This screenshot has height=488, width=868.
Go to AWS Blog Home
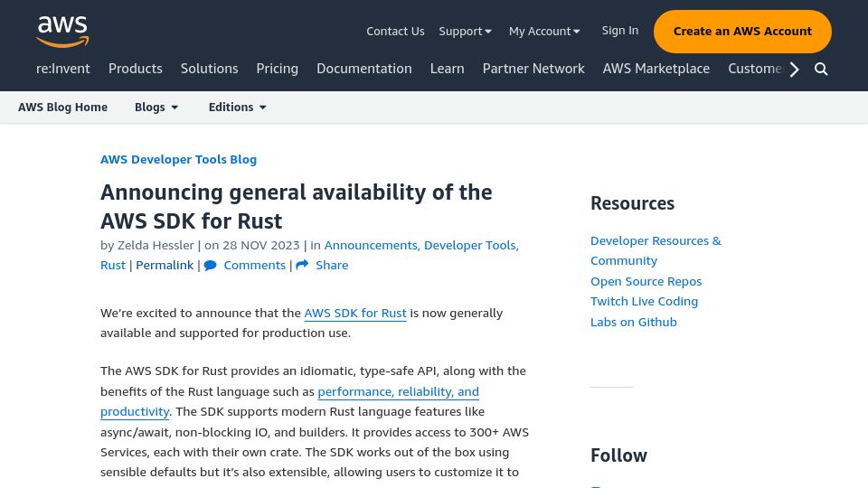pos(62,108)
